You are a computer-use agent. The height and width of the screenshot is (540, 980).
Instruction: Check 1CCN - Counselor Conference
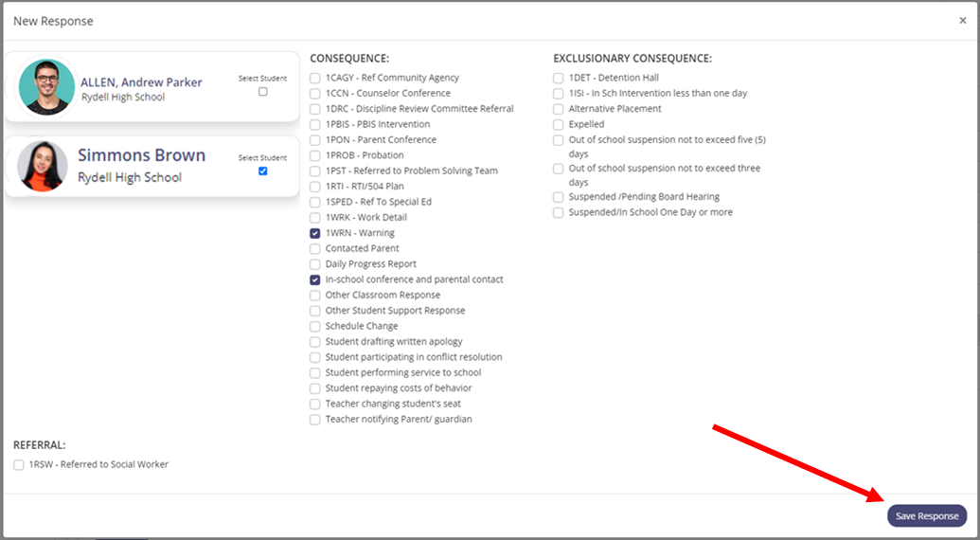click(315, 94)
